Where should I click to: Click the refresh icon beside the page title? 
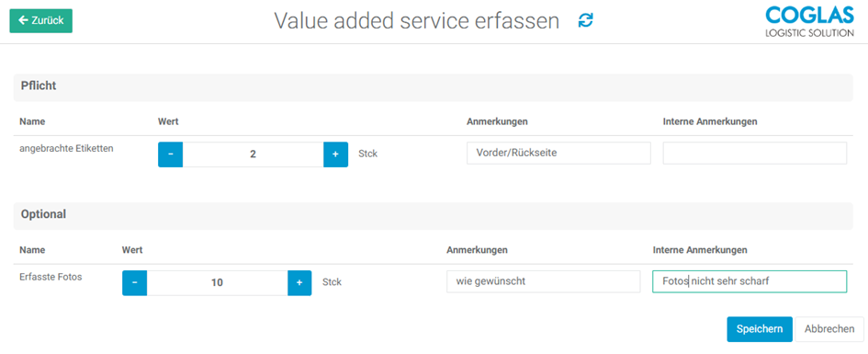coord(586,20)
